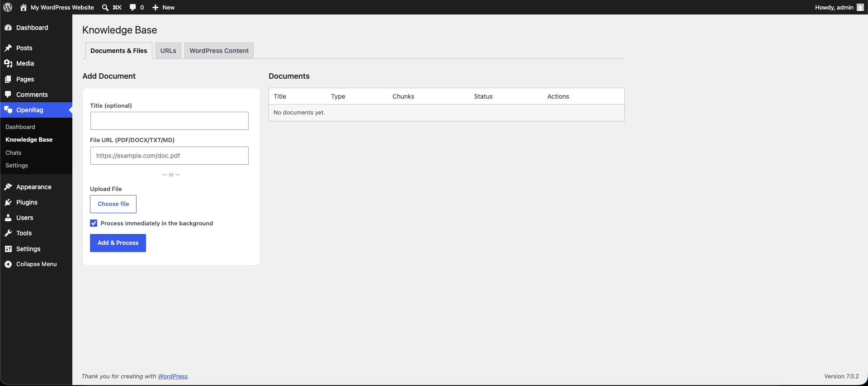Click the OpenRag chat icon in sidebar

[8, 110]
